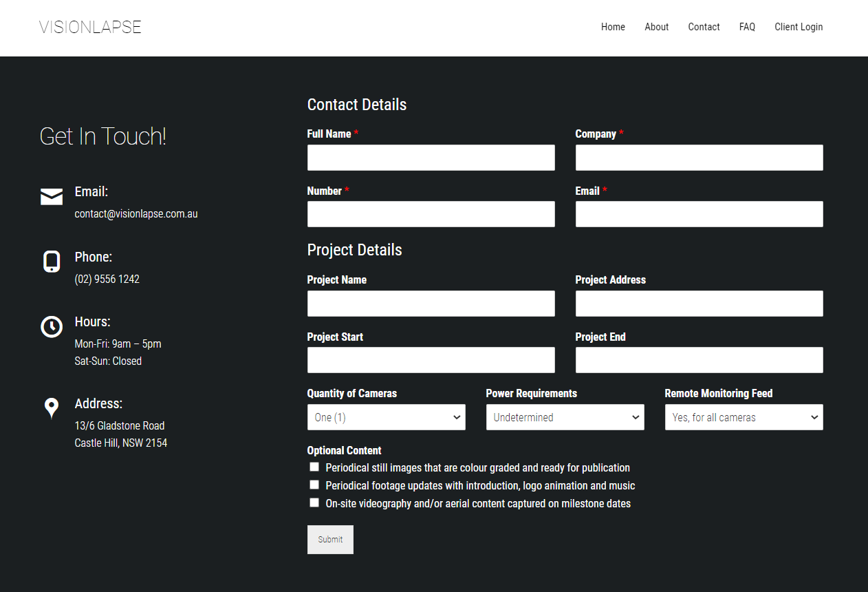Click the envelope email icon

(52, 197)
